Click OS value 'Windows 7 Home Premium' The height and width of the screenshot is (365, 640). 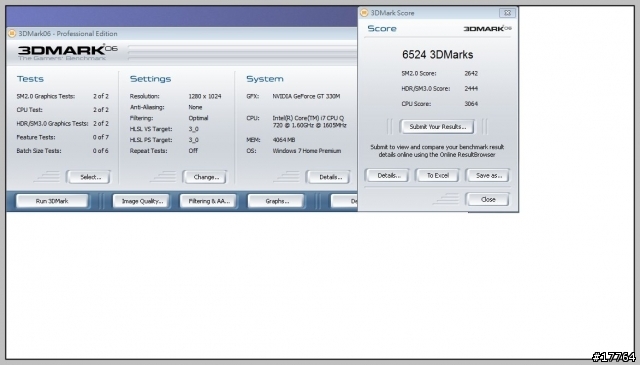point(307,151)
